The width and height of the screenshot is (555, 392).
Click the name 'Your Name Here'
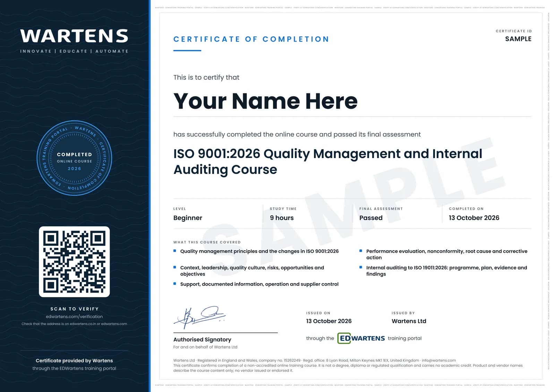pos(265,101)
